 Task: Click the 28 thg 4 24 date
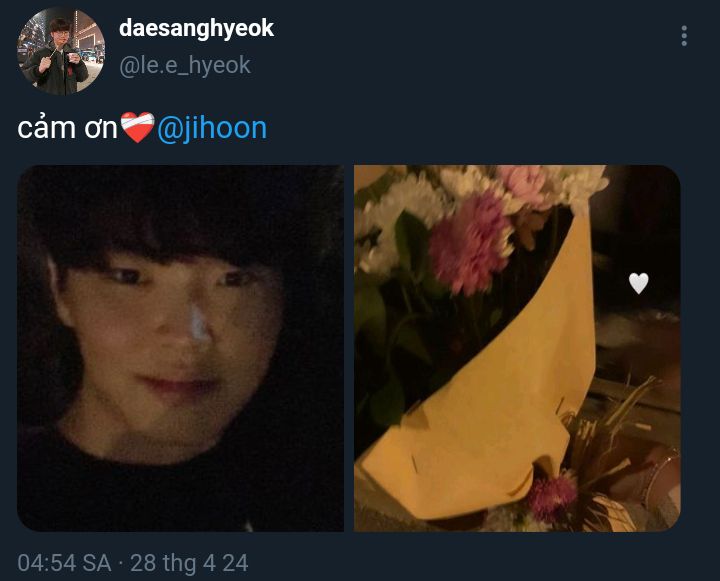click(x=189, y=563)
